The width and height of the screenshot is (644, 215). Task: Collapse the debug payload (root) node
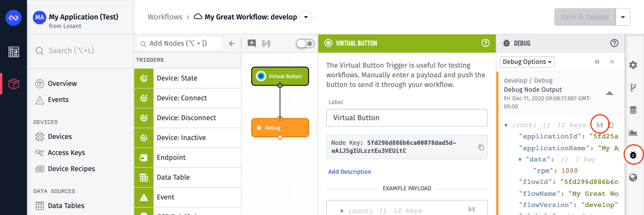pyautogui.click(x=506, y=125)
